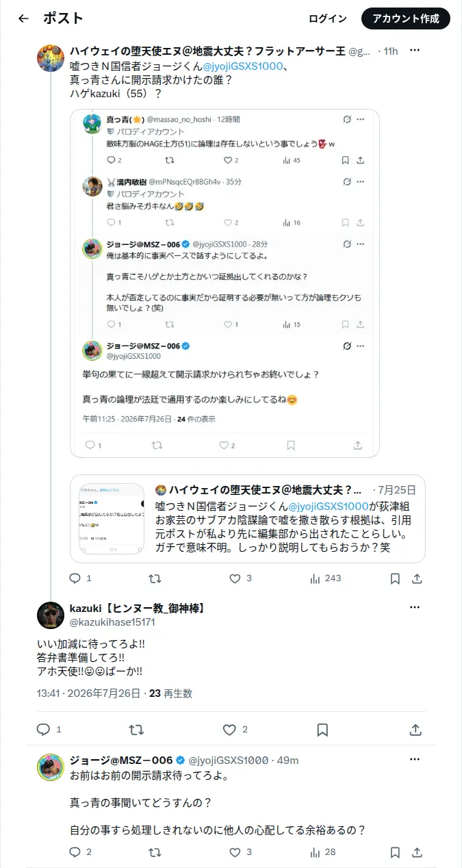
Task: Open the quoted post dated 7月25日
Action: point(248,519)
